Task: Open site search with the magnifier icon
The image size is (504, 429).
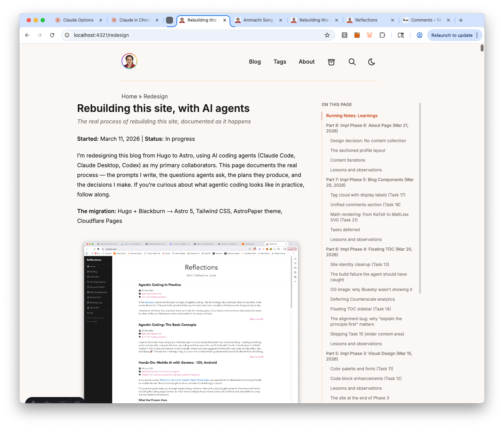Action: point(352,62)
